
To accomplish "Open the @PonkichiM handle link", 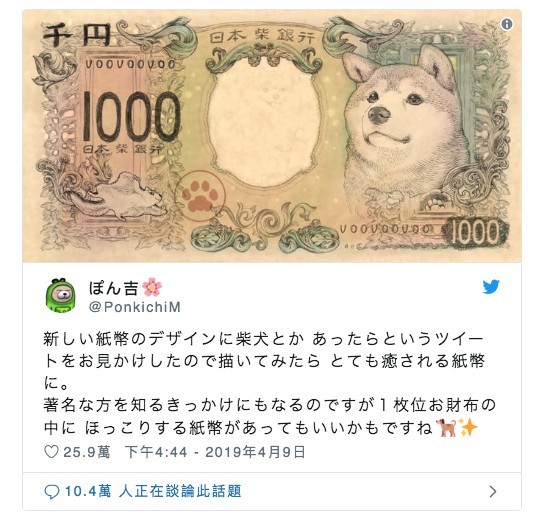I will pos(135,307).
